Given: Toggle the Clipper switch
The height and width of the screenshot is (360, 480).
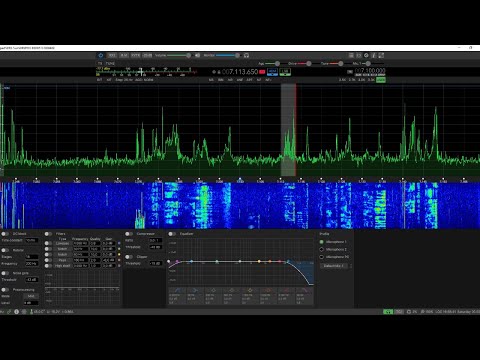Looking at the screenshot, I should (129, 257).
